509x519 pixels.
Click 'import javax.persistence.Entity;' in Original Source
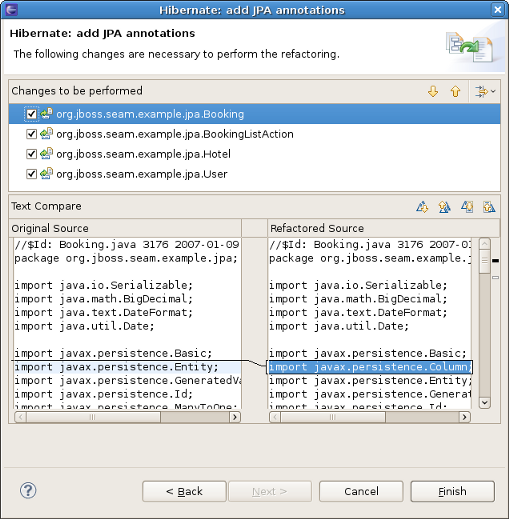116,367
